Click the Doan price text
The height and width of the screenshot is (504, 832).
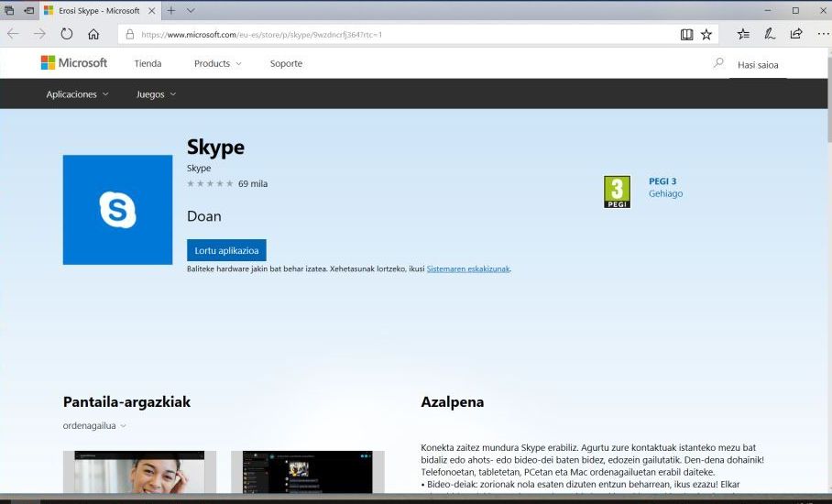coord(203,216)
